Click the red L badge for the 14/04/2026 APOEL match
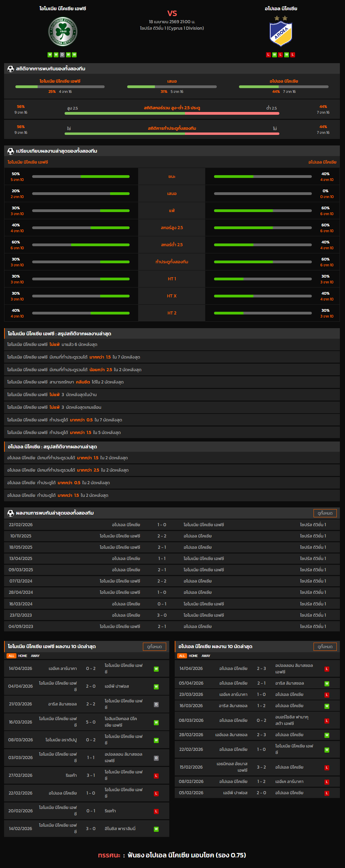 point(327,669)
